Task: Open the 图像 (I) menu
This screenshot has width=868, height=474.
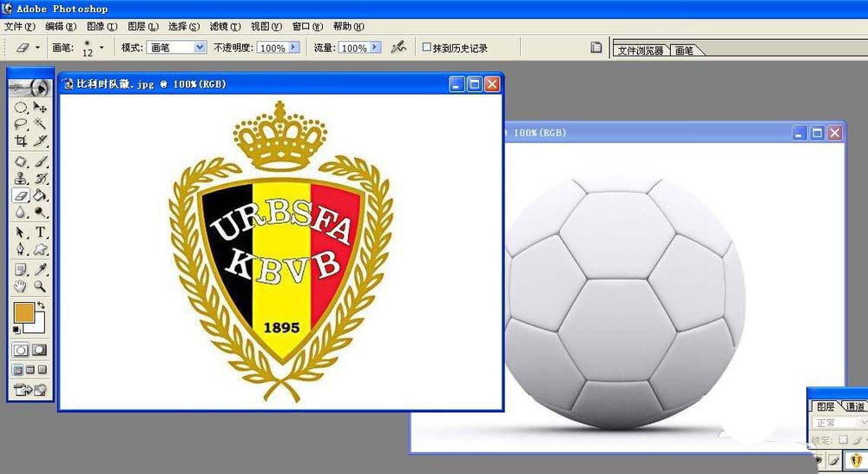Action: click(x=102, y=27)
